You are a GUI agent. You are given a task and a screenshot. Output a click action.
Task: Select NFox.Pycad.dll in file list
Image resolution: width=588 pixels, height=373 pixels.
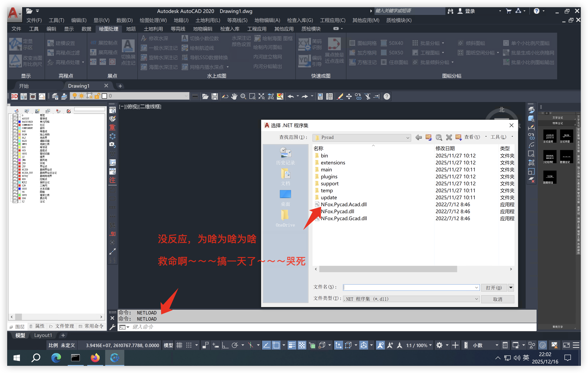(x=337, y=211)
